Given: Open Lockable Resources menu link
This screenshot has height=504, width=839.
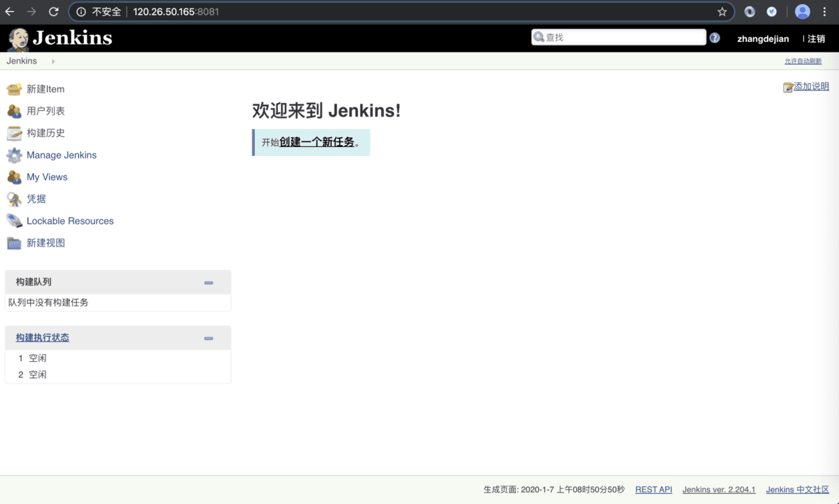Looking at the screenshot, I should coord(70,221).
